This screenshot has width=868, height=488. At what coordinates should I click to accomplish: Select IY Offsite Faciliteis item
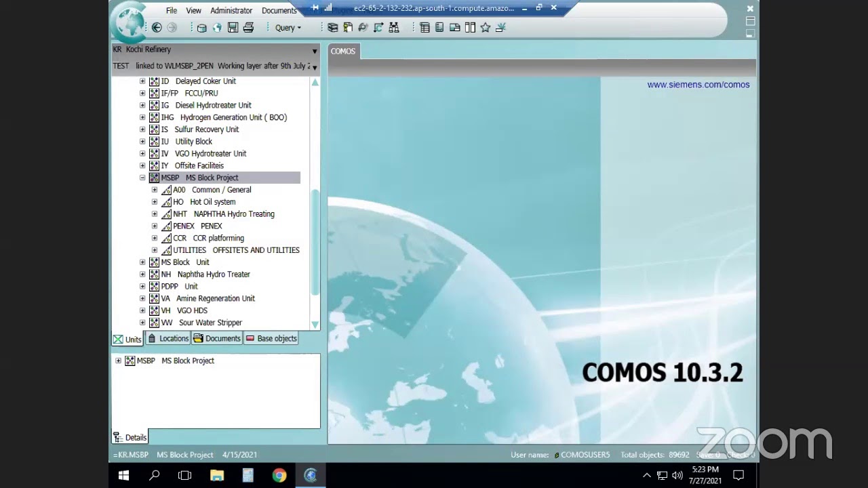(x=192, y=165)
